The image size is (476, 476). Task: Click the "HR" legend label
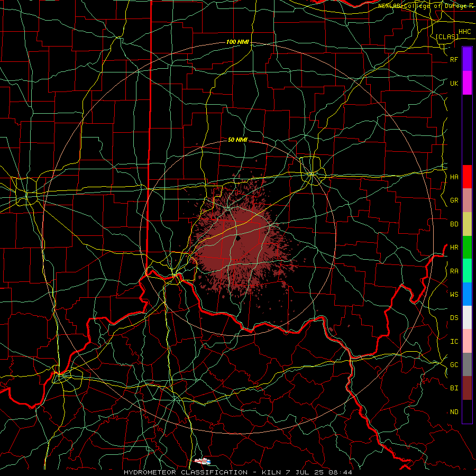click(454, 248)
